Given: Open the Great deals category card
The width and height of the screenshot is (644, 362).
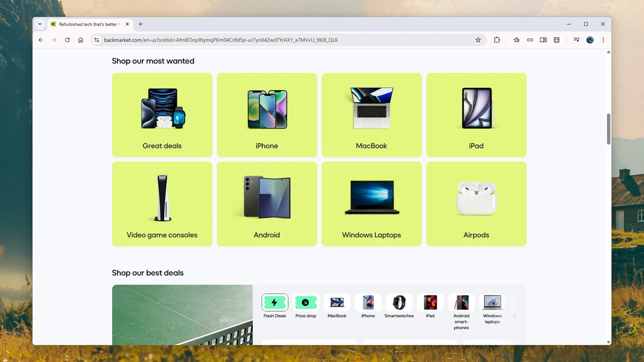Looking at the screenshot, I should (x=162, y=115).
